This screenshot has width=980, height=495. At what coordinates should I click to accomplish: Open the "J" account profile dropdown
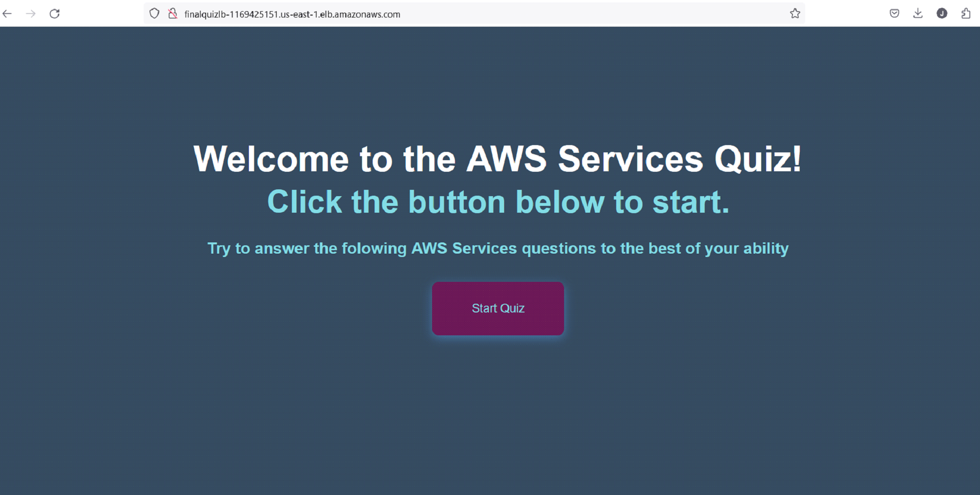[942, 13]
